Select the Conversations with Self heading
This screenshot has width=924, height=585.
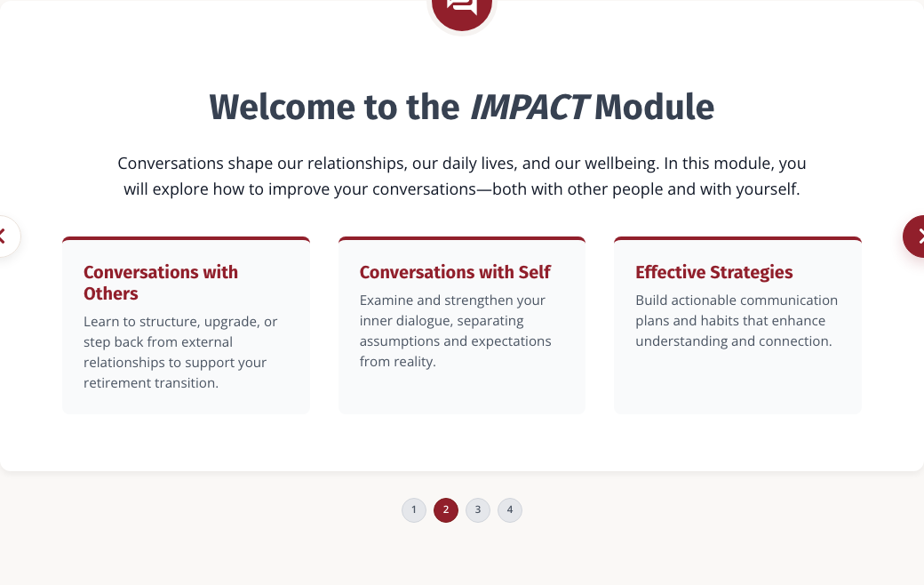(455, 272)
